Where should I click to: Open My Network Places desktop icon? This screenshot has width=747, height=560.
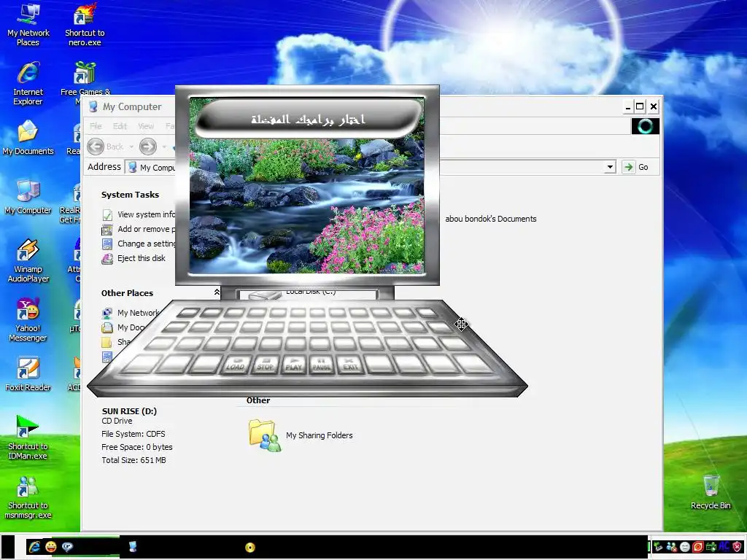28,25
